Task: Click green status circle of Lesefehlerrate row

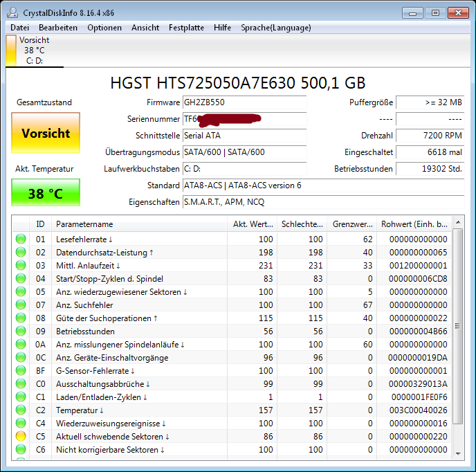Action: [21, 239]
